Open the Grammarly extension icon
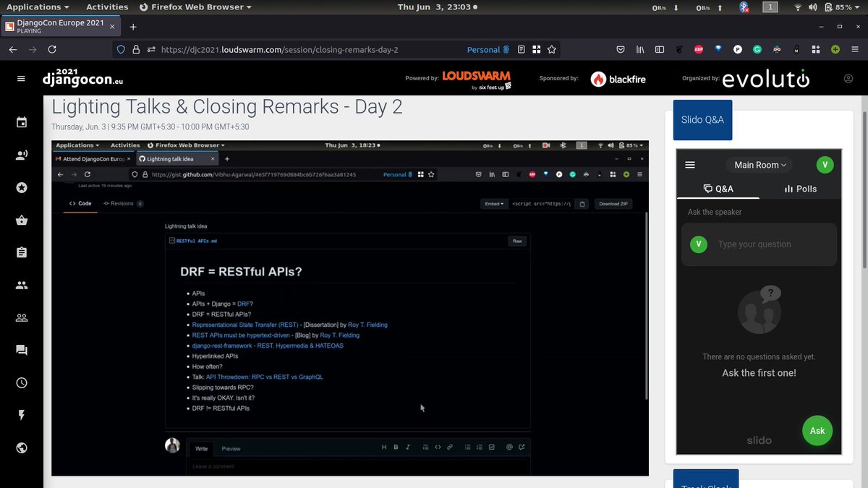 pyautogui.click(x=757, y=50)
